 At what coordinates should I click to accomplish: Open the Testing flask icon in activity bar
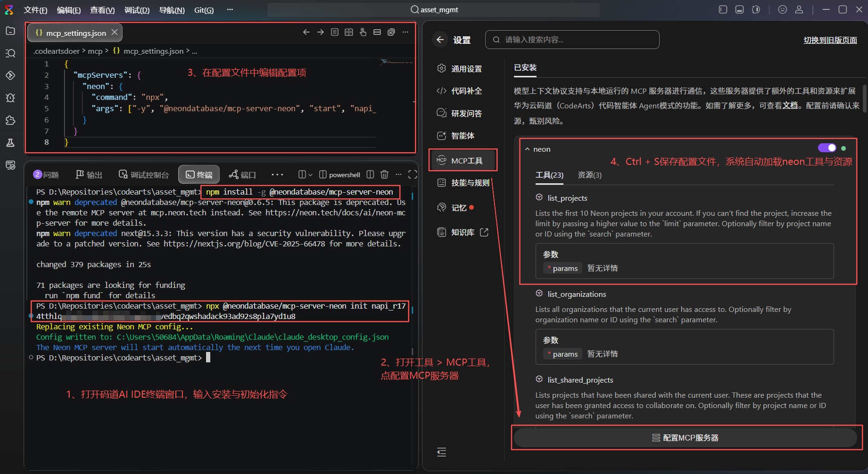coord(10,142)
